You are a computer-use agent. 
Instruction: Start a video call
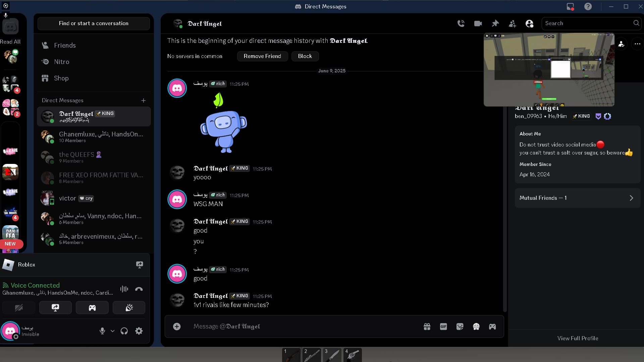[478, 23]
